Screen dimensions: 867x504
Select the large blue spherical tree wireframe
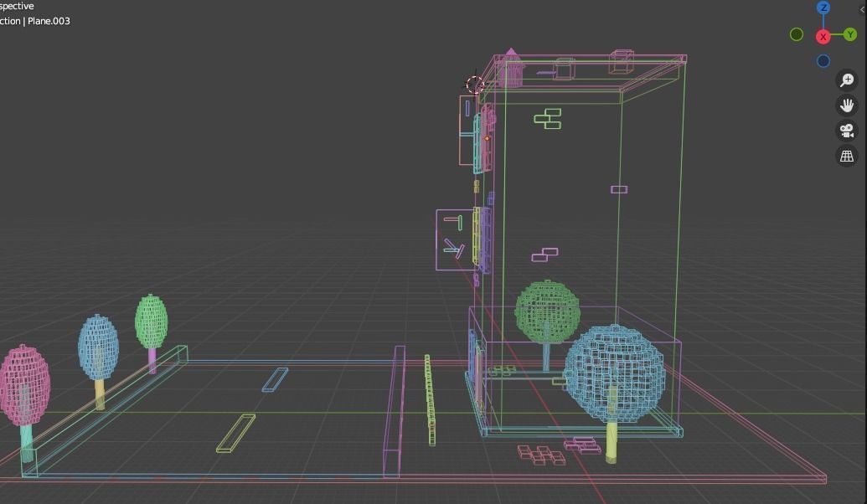(x=614, y=374)
